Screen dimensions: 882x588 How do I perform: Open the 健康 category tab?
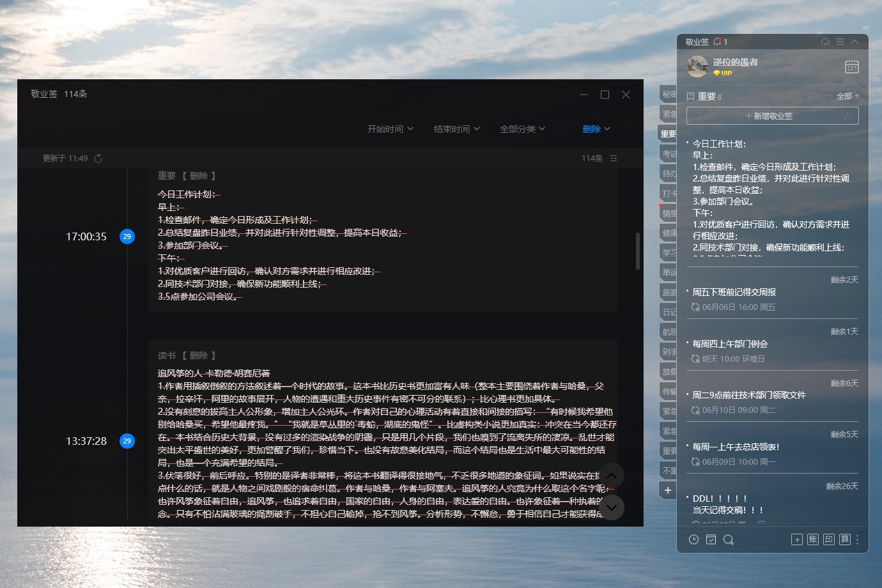pos(669,233)
